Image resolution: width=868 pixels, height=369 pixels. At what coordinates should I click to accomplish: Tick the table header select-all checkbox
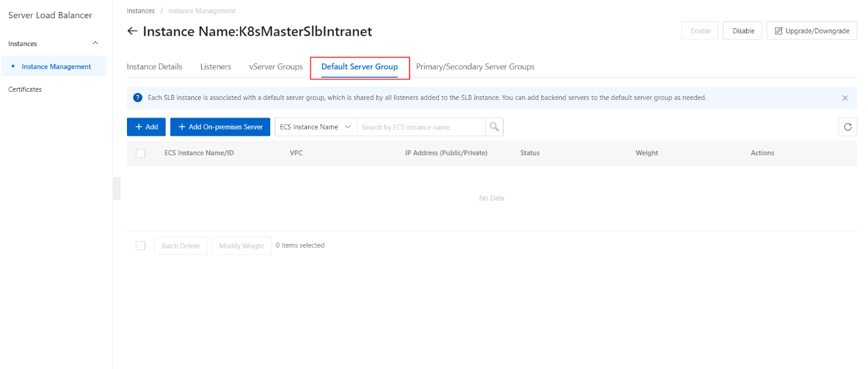(x=141, y=153)
